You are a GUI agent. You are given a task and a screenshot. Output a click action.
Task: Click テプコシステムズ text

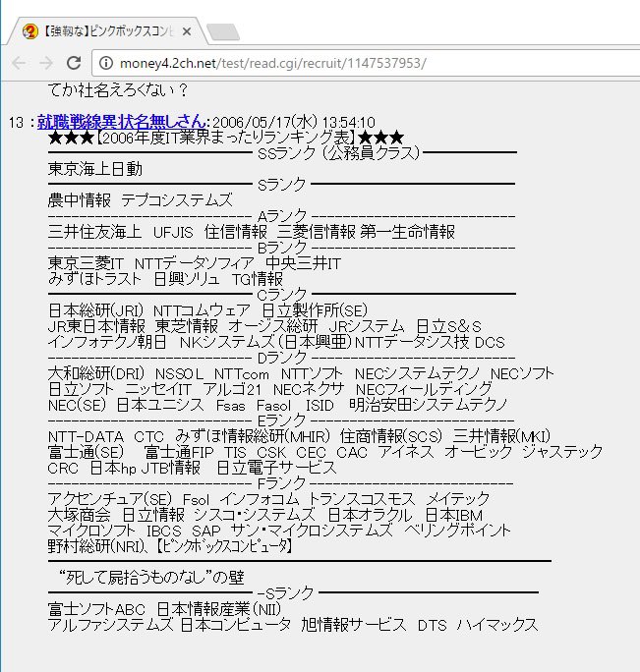(177, 200)
